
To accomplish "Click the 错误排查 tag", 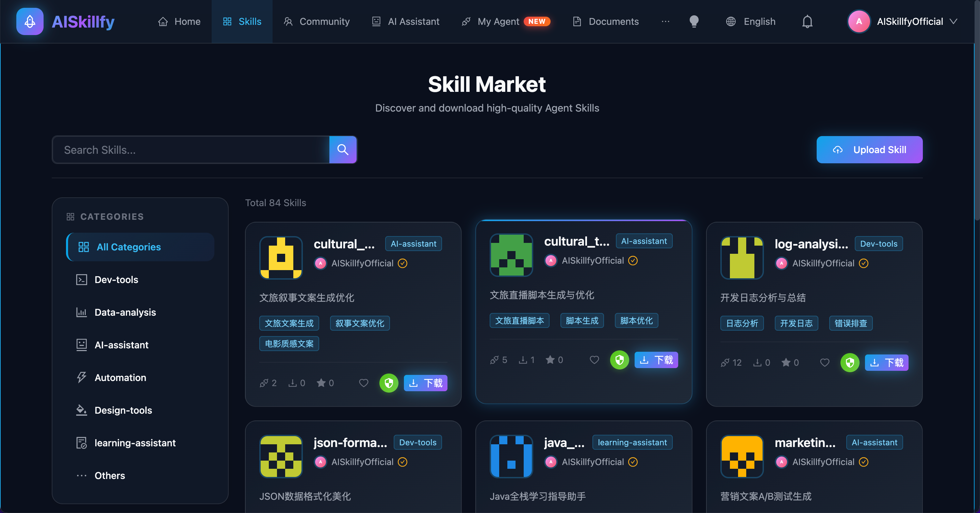I will point(851,323).
